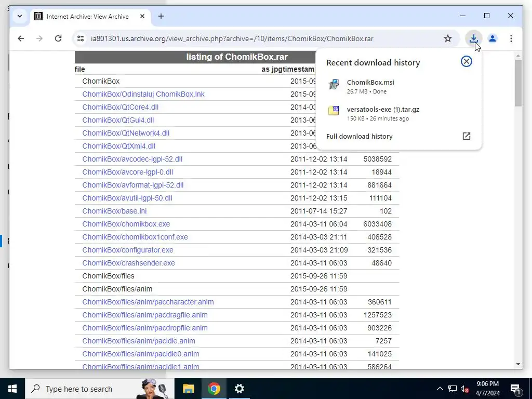This screenshot has height=399, width=532.
Task: Open ChomikBox/chomikbox1conf.exe link
Action: coord(135,237)
